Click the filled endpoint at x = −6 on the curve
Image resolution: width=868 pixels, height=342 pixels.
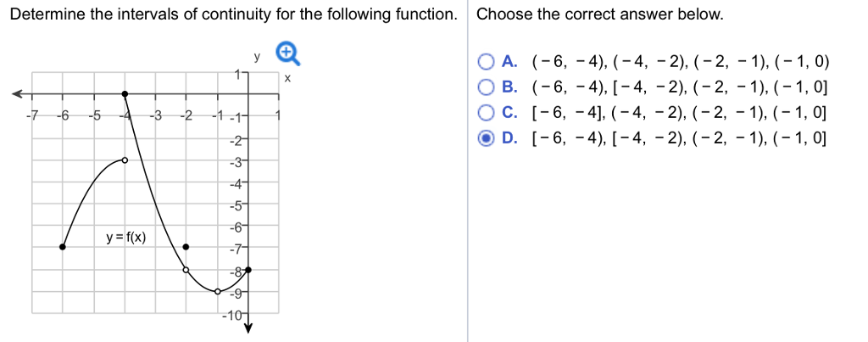pos(62,247)
